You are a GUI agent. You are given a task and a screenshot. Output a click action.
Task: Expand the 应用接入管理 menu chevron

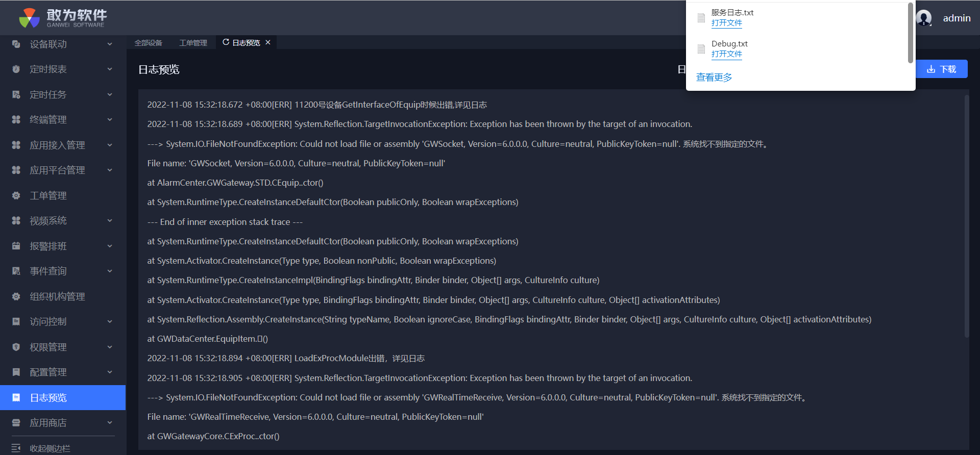(110, 145)
